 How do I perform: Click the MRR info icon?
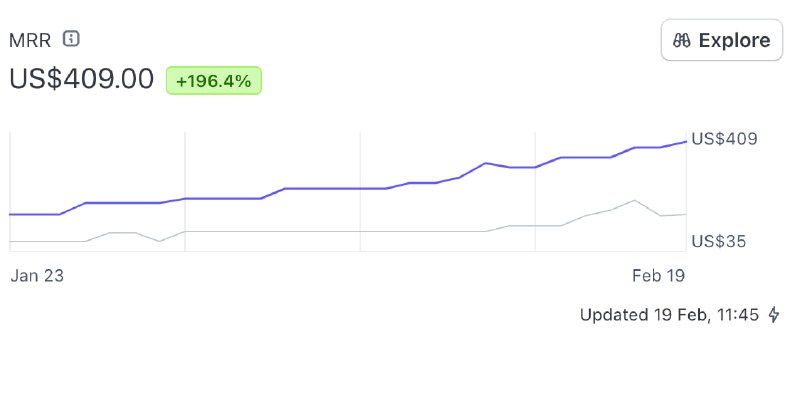[71, 39]
